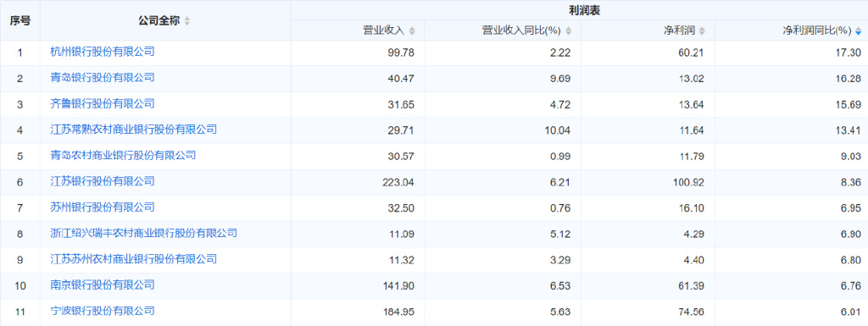Select revenue cell 223.04
868x326 pixels.
[x=398, y=182]
